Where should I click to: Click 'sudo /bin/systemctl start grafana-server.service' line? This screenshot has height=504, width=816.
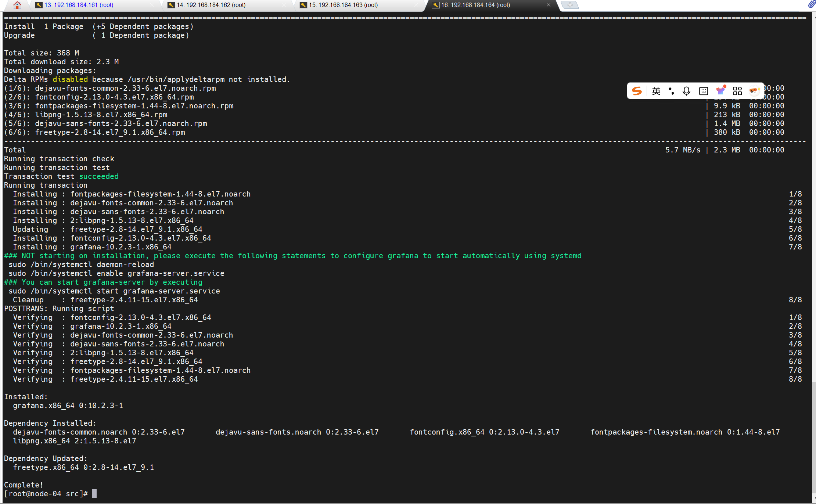point(114,291)
